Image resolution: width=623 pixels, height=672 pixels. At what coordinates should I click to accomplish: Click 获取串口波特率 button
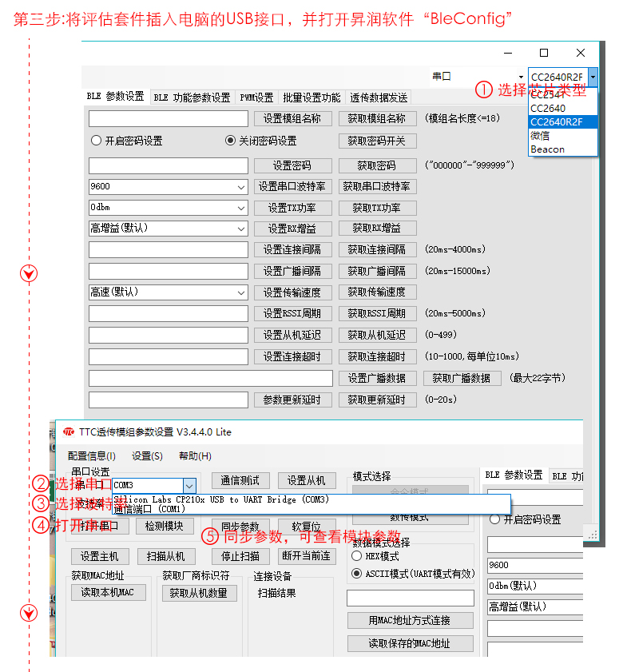378,187
